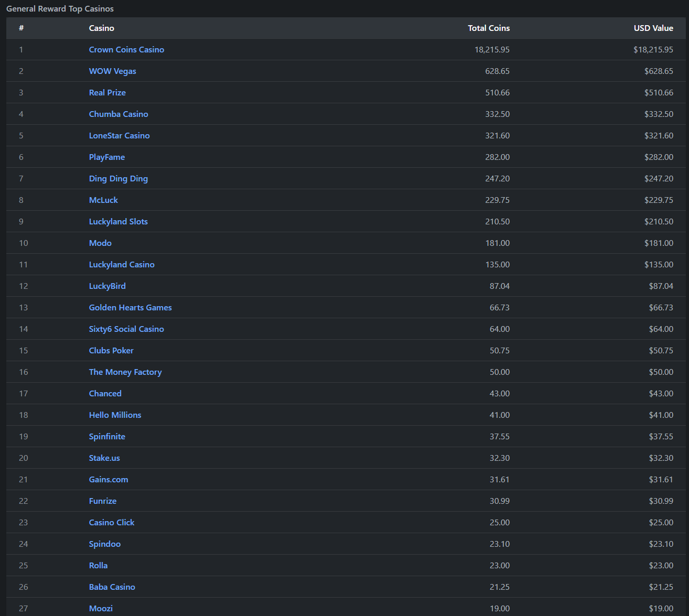Open the Real Prize link
The height and width of the screenshot is (616, 689).
click(107, 92)
